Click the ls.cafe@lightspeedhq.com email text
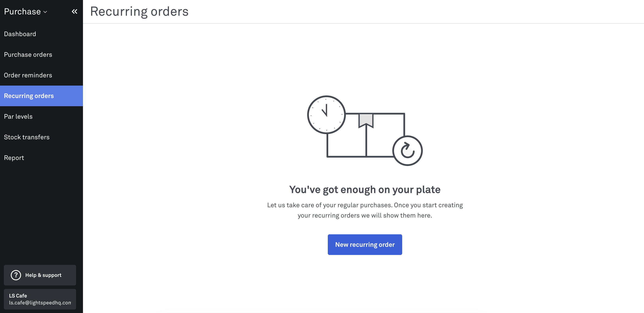The width and height of the screenshot is (644, 313). [40, 303]
